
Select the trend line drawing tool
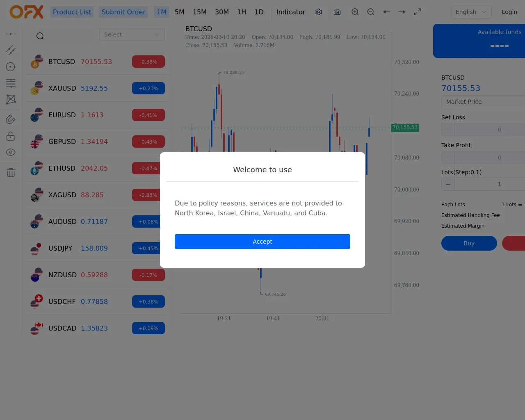[11, 50]
